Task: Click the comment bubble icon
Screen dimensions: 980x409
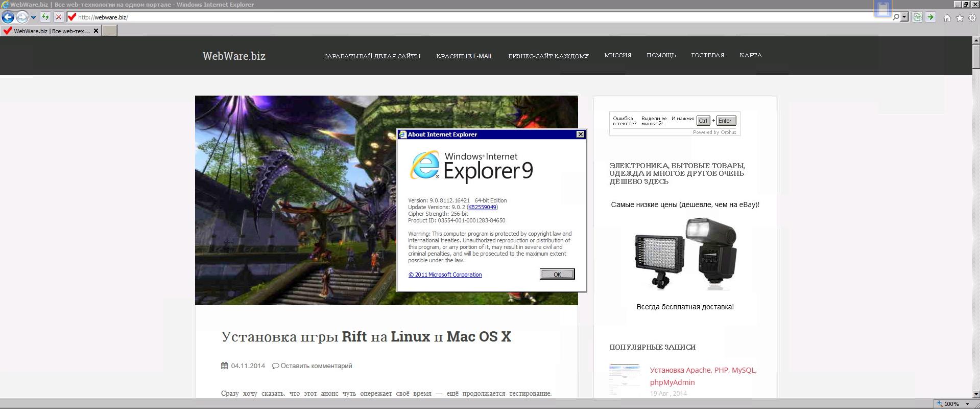Action: click(x=275, y=366)
